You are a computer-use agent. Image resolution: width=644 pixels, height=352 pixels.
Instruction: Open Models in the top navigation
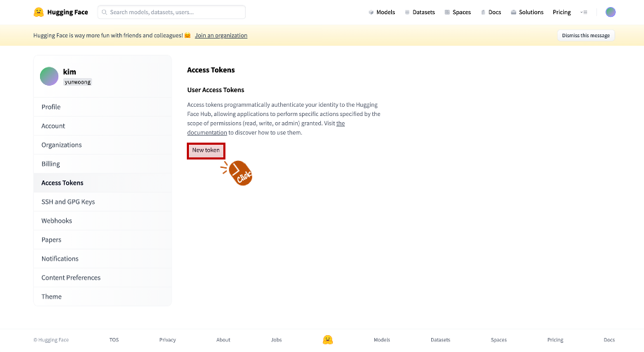[x=381, y=13]
